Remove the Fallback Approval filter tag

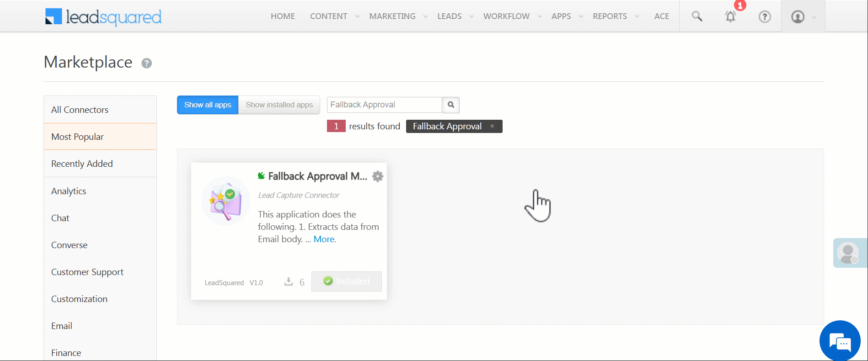coord(492,127)
